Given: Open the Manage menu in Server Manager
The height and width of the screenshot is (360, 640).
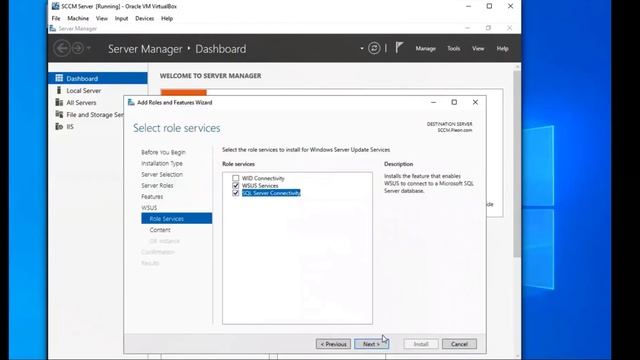Looking at the screenshot, I should click(425, 48).
